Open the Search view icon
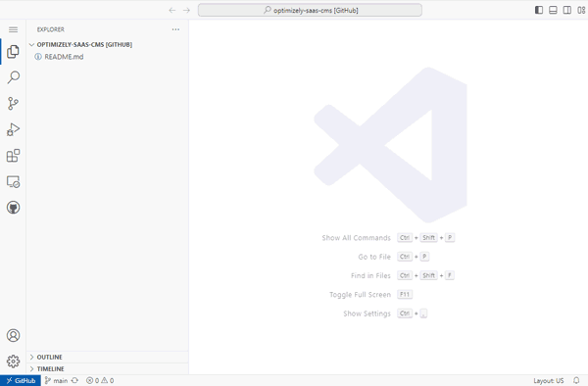The width and height of the screenshot is (588, 386). click(x=13, y=77)
